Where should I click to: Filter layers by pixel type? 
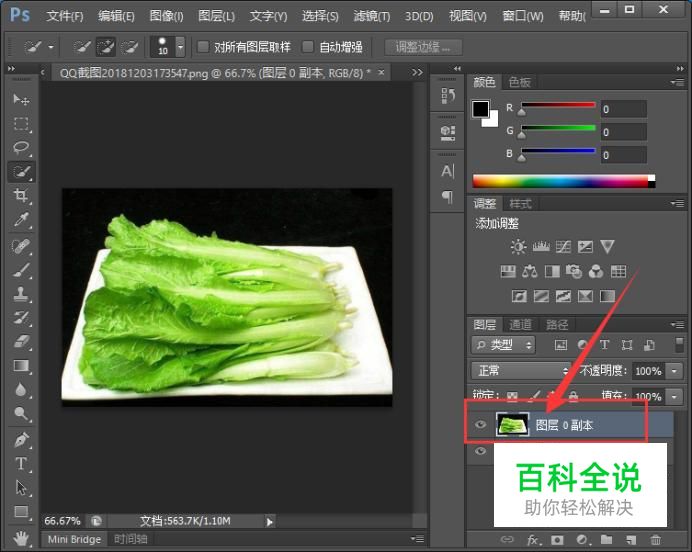[561, 345]
